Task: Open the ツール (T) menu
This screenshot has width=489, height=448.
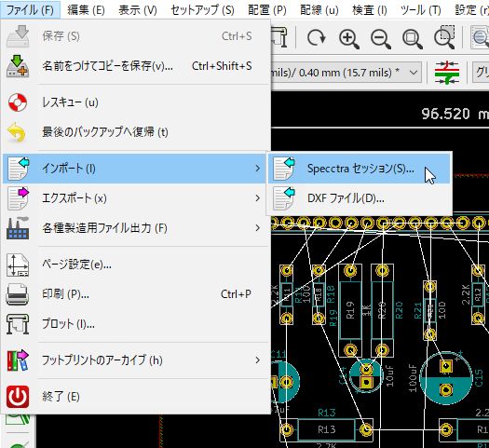Action: [x=421, y=10]
